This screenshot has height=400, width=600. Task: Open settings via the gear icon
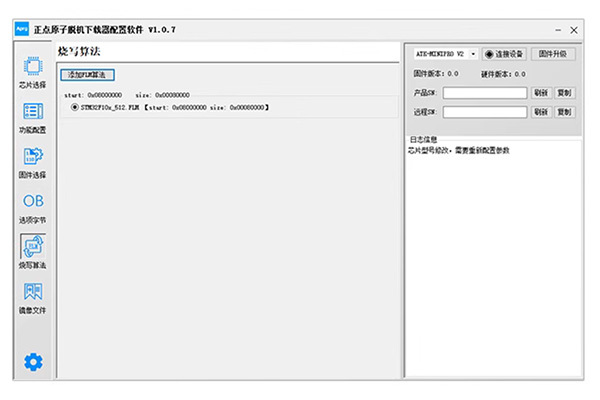(x=33, y=362)
